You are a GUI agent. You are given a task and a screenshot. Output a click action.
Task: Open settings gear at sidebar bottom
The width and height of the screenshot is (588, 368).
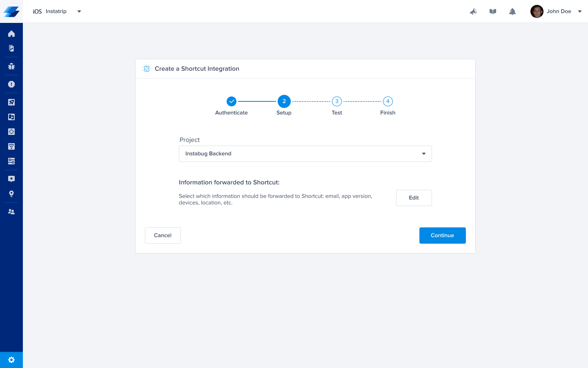click(x=11, y=360)
